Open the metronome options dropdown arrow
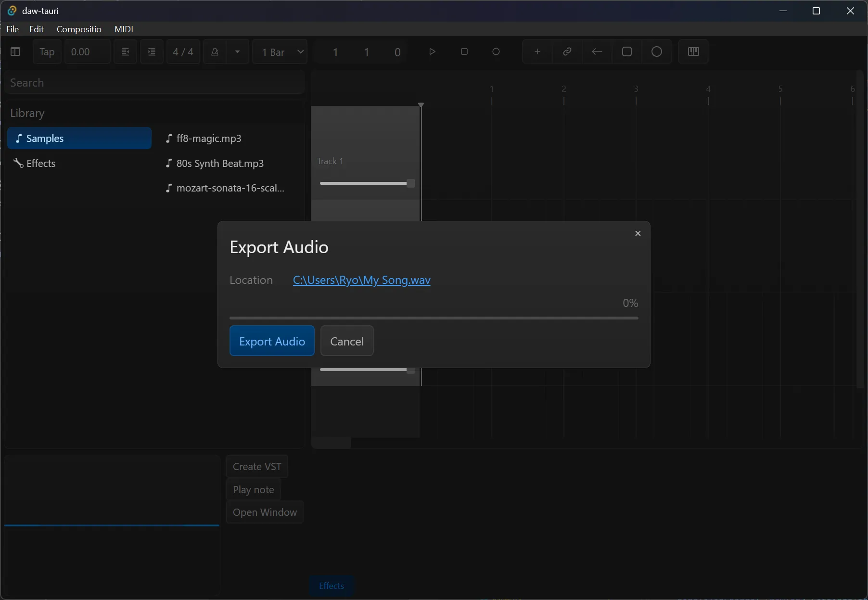Image resolution: width=868 pixels, height=600 pixels. click(237, 52)
